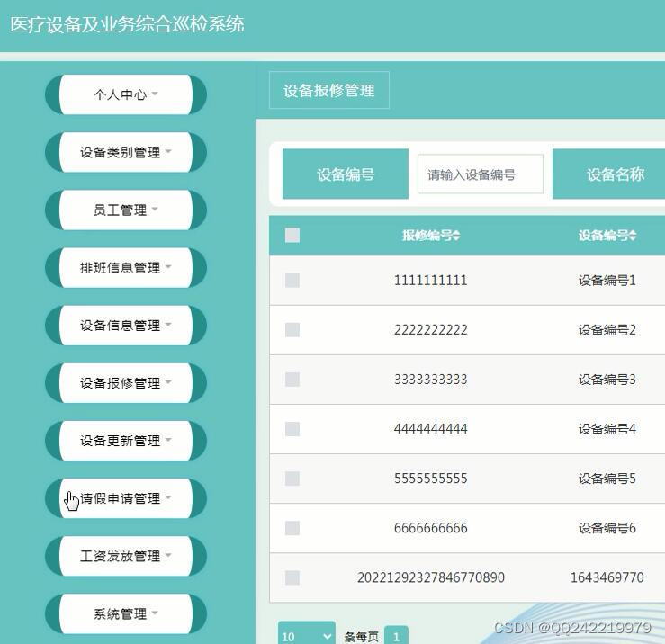
Task: Click the 设备编号2 cell
Action: click(607, 330)
